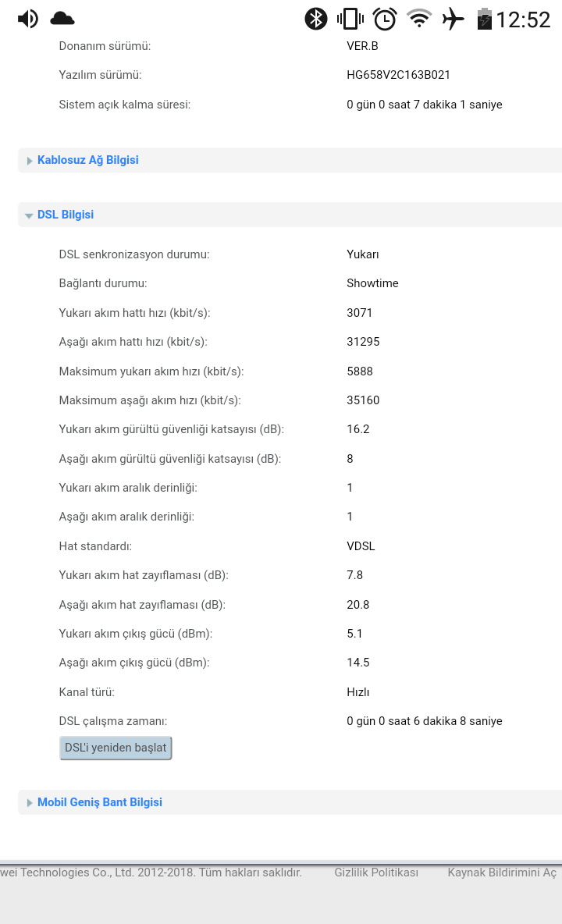Tap the 12:52 clock in status bar
The image size is (562, 924).
(523, 20)
